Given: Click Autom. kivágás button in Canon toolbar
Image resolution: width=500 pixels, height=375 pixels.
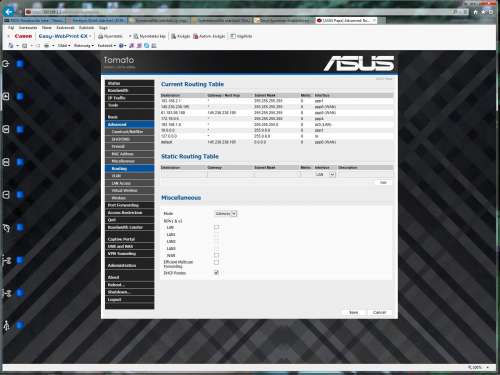Looking at the screenshot, I should pyautogui.click(x=209, y=36).
